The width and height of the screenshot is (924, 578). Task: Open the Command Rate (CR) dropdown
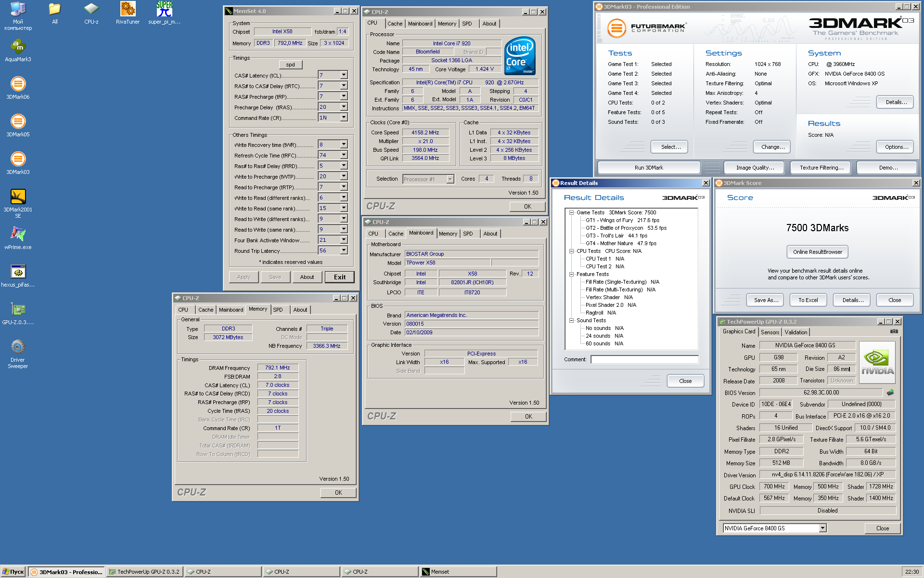(344, 118)
